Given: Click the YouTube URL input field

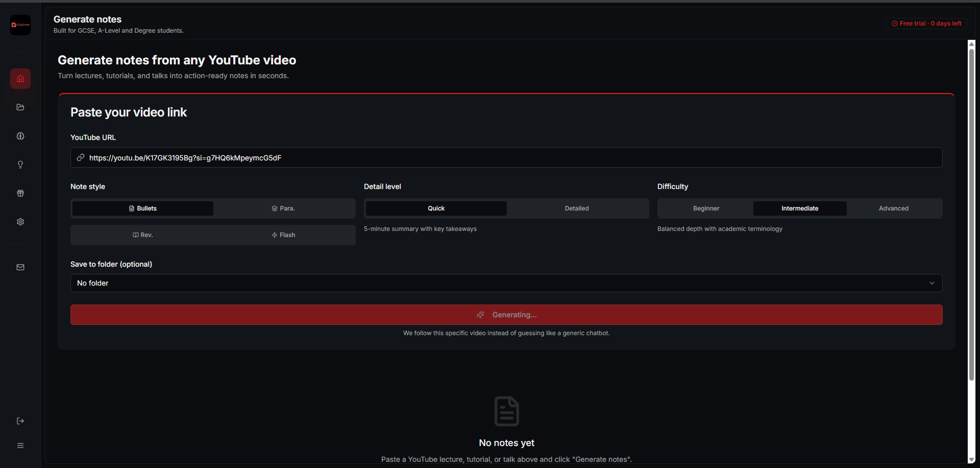Looking at the screenshot, I should pyautogui.click(x=510, y=158).
